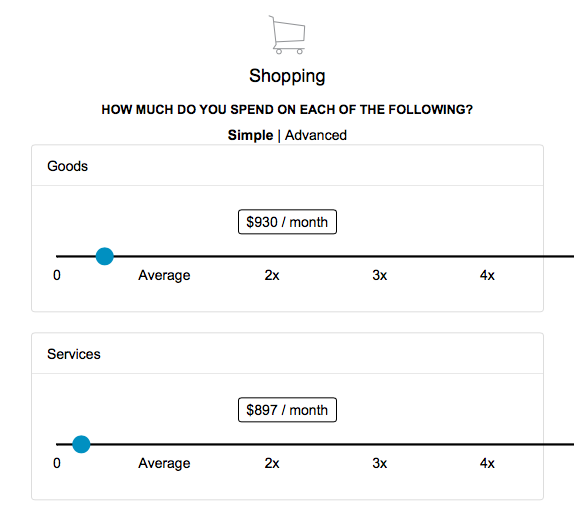
Task: Set Goods slider to 3x mark
Action: click(x=380, y=256)
